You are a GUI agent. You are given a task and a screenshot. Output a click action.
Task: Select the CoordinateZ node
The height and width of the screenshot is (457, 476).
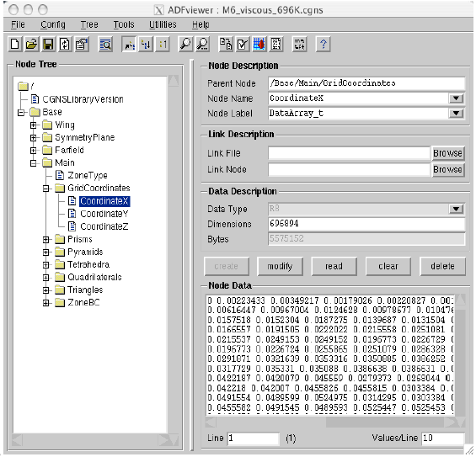tap(104, 226)
